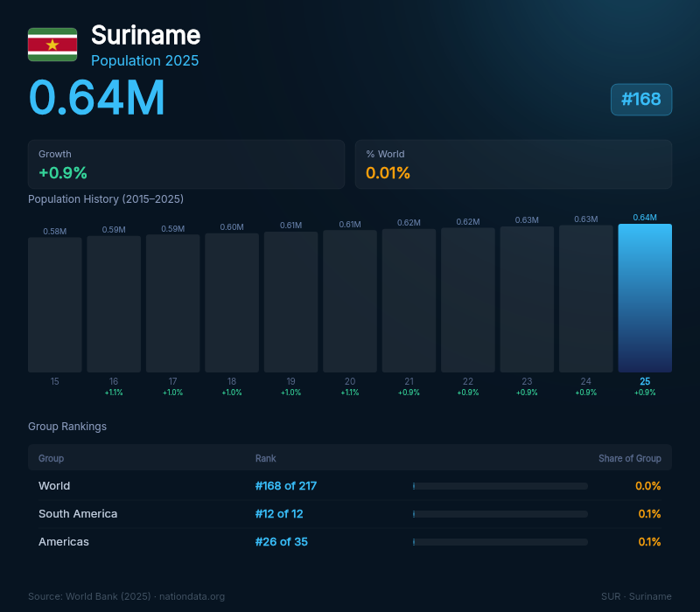The image size is (700, 612).
Task: Click the +0.9% growth under year 25
Action: click(645, 393)
